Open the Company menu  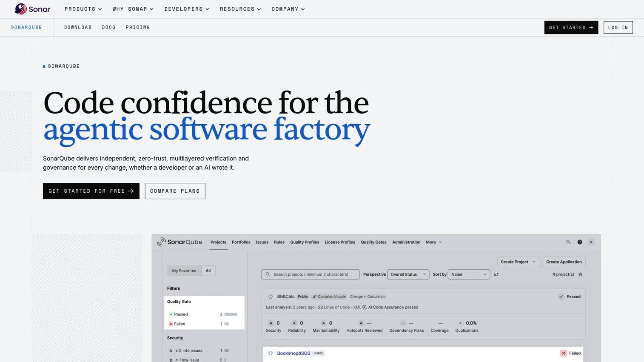tap(288, 9)
